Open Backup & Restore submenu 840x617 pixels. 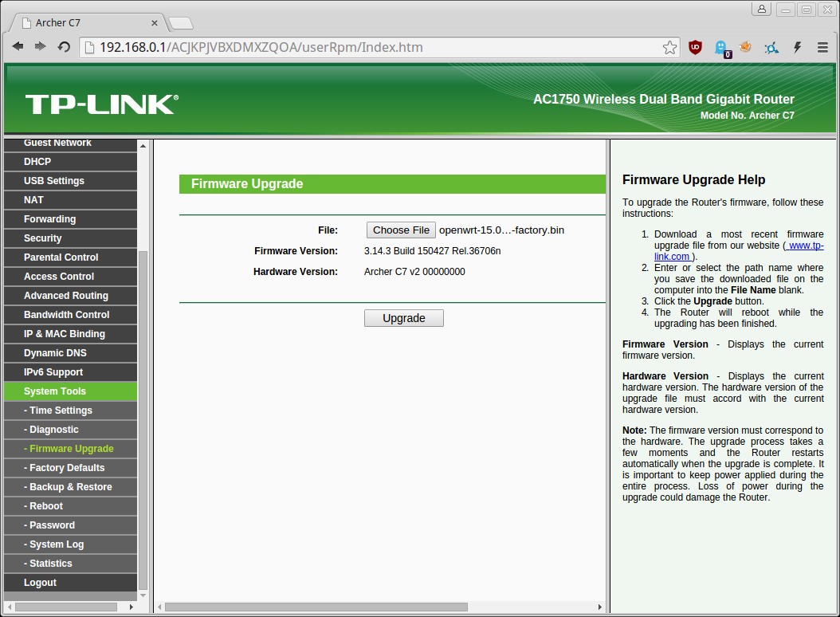(x=71, y=487)
